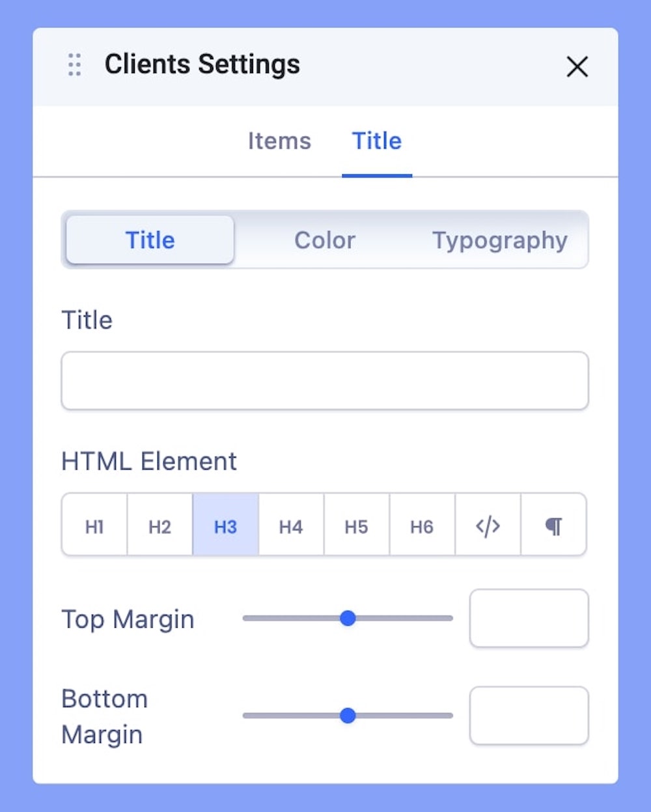
Task: Set HTML element to H2
Action: 159,525
